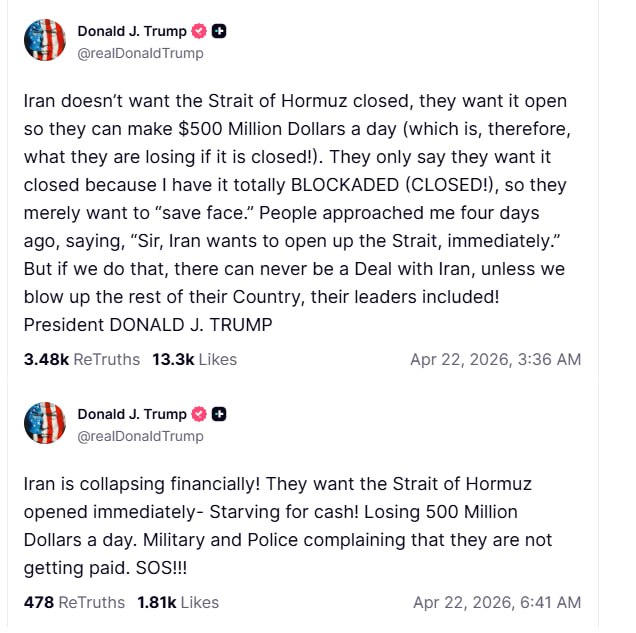Click the black plus badge on first post
Screen dimensions: 636x633
pyautogui.click(x=220, y=31)
